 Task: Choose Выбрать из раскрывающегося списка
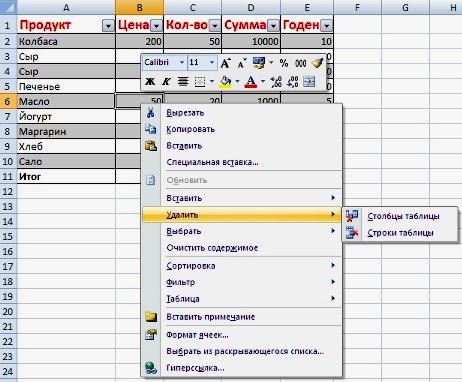pyautogui.click(x=241, y=351)
